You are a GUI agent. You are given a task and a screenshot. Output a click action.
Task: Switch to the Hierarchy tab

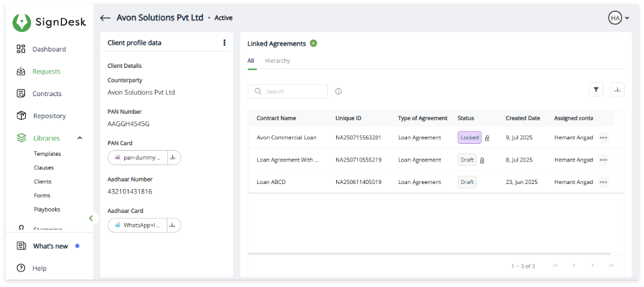(x=278, y=61)
